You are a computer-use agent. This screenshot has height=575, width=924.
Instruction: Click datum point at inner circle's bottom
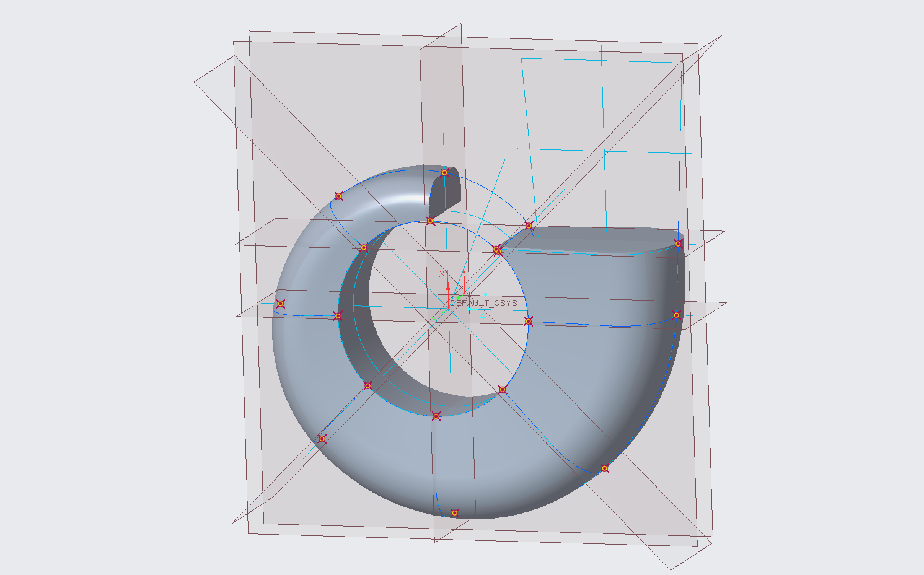tap(436, 416)
